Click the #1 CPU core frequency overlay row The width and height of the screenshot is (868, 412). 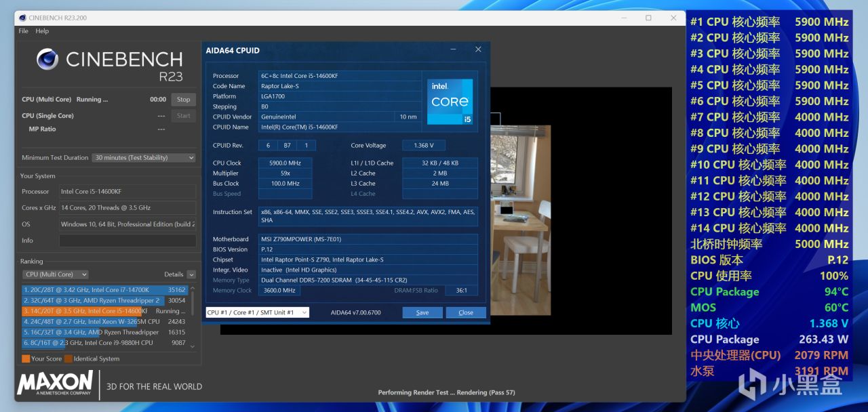pos(770,22)
